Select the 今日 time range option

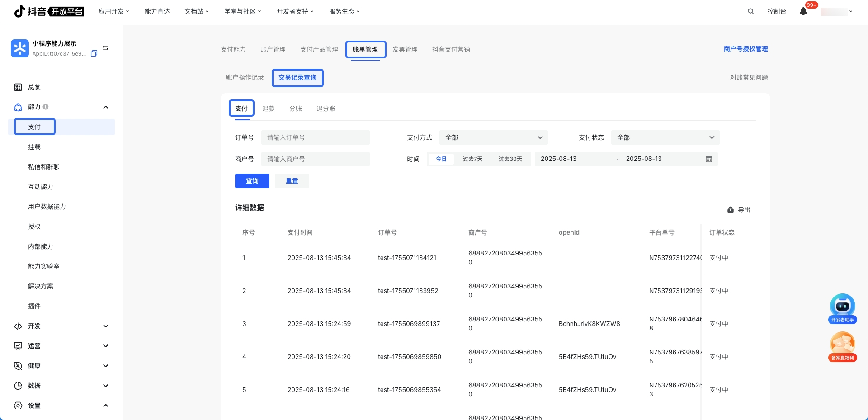441,159
